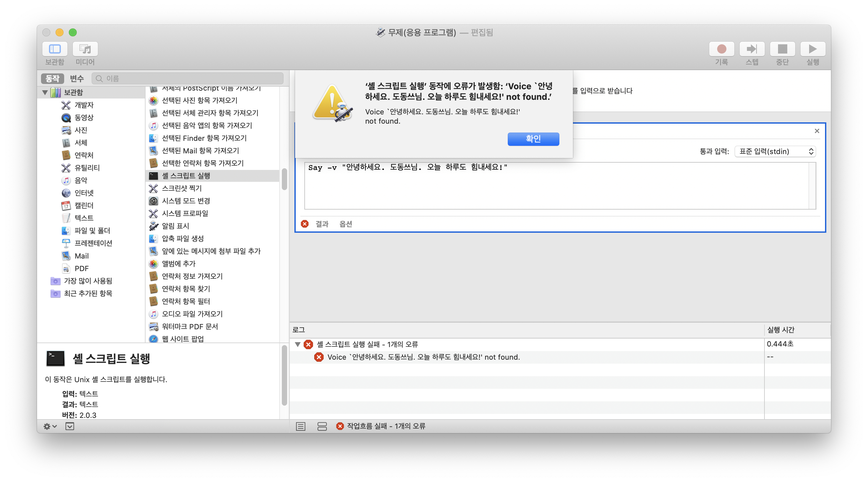The width and height of the screenshot is (868, 482).
Task: Select the 동작 actions tab
Action: pyautogui.click(x=52, y=78)
